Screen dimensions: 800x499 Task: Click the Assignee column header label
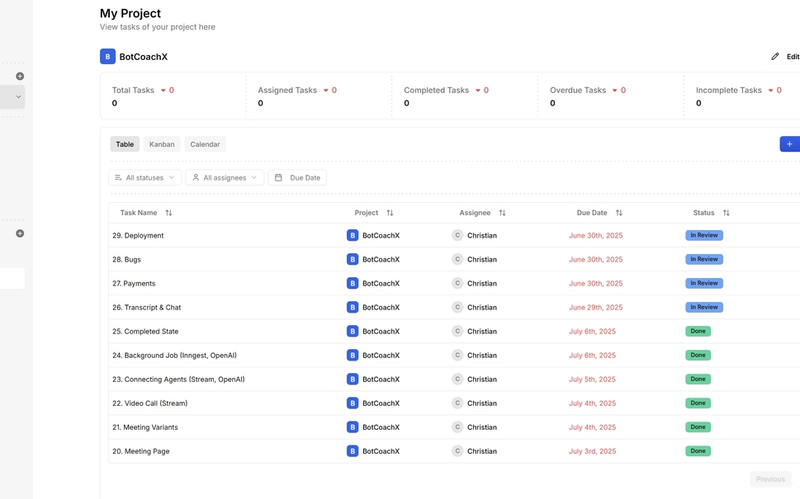(x=474, y=213)
